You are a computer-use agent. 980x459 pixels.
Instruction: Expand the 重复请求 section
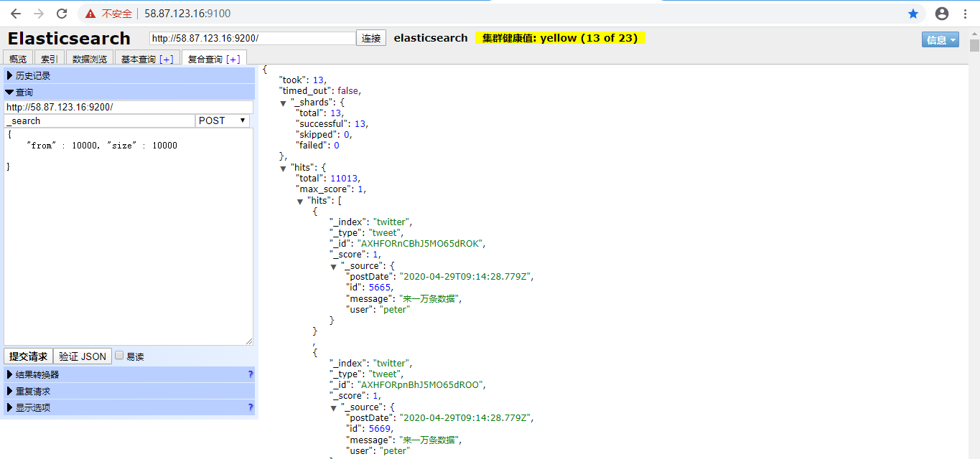tap(129, 391)
